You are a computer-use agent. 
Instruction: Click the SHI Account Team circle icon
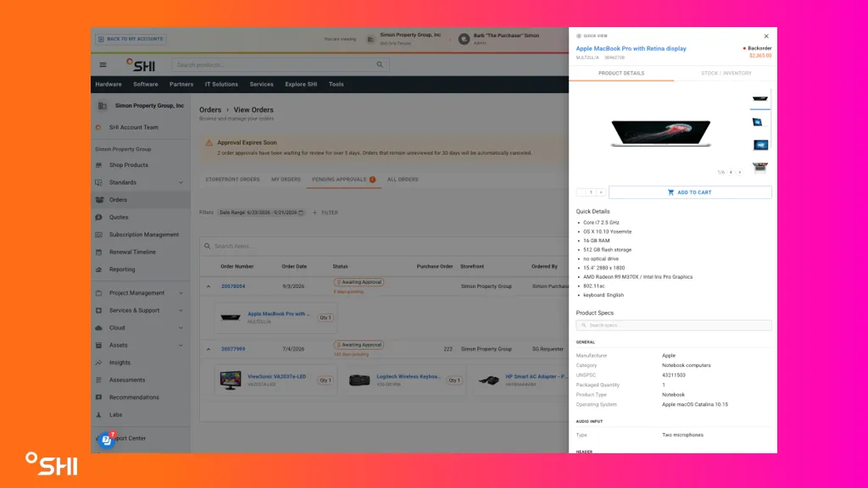[98, 127]
